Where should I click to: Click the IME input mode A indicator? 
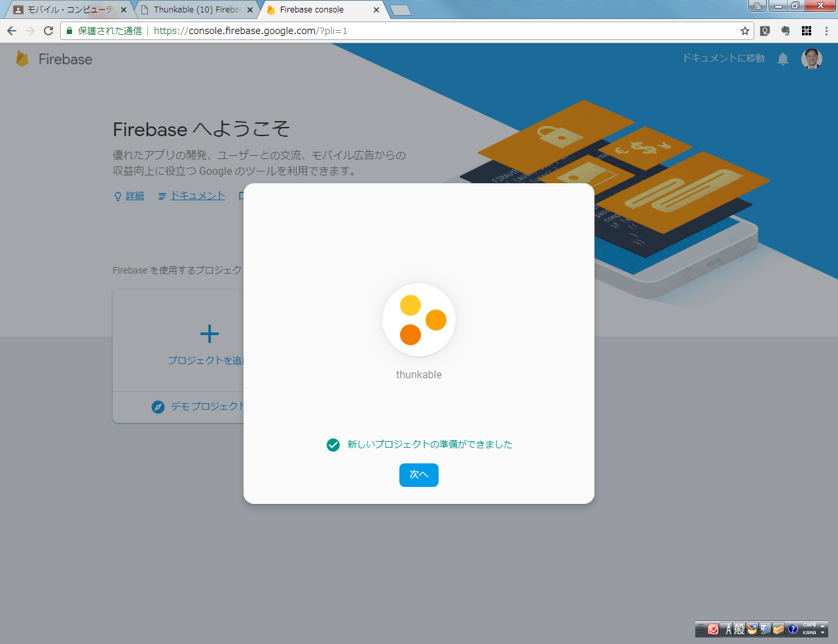[728, 630]
